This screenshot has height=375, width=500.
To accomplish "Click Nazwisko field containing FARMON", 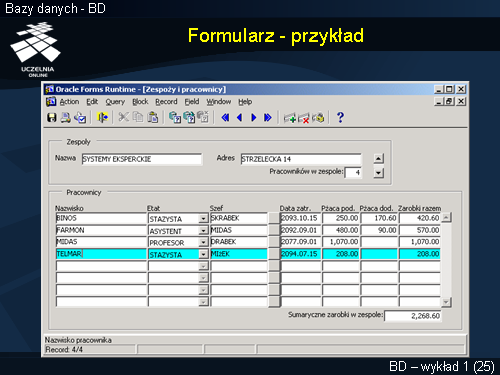I will pos(101,230).
